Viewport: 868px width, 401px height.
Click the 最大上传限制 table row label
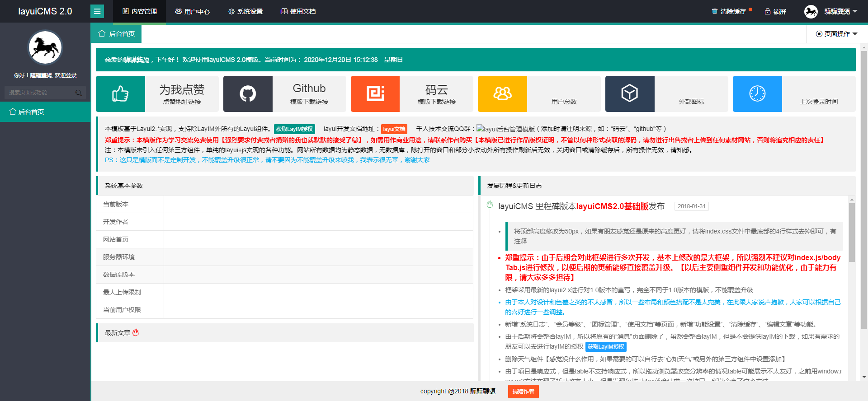coord(122,292)
